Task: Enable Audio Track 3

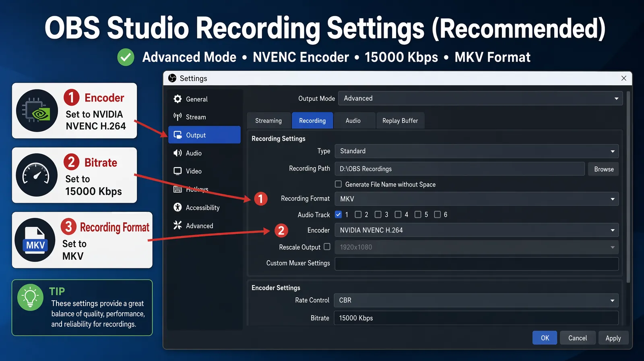Action: pos(378,214)
